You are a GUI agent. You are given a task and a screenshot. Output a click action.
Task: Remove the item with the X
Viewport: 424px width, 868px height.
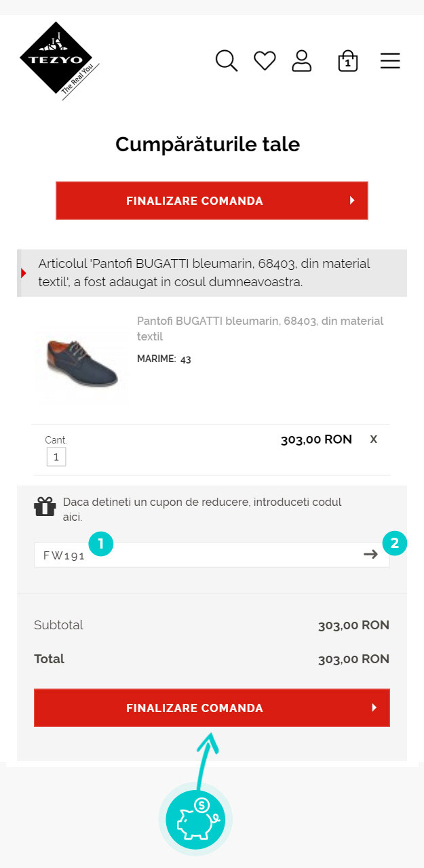[373, 439]
